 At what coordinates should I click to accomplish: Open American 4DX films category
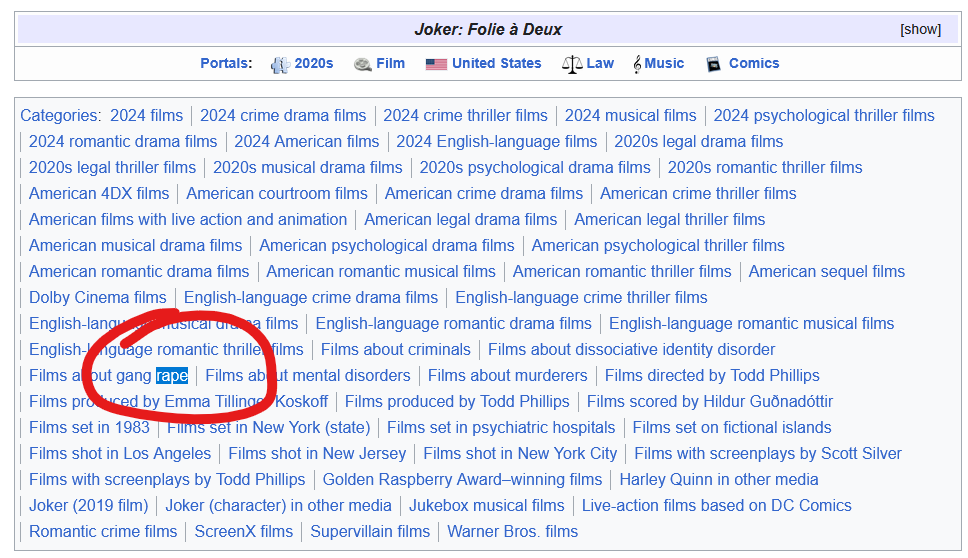pos(99,193)
